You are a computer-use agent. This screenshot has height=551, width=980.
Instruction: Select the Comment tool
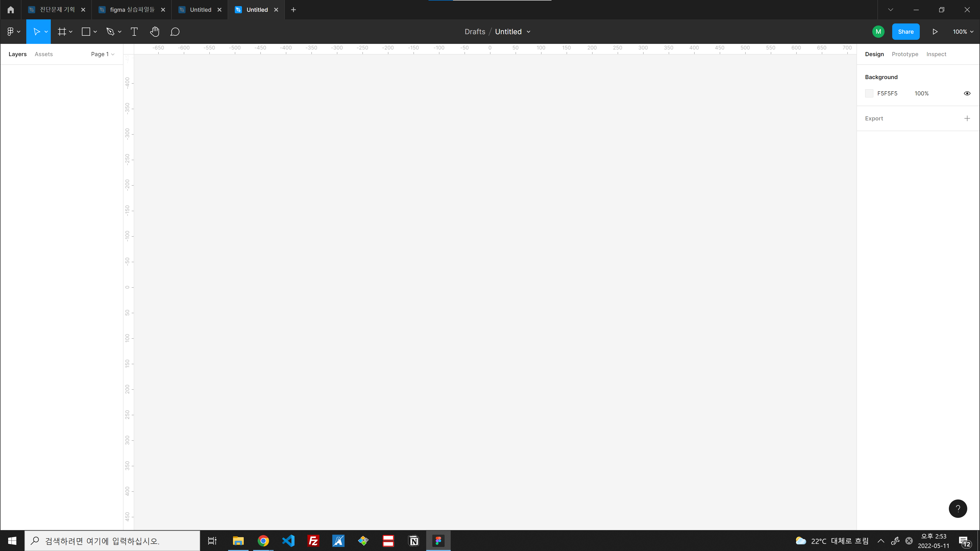click(175, 32)
